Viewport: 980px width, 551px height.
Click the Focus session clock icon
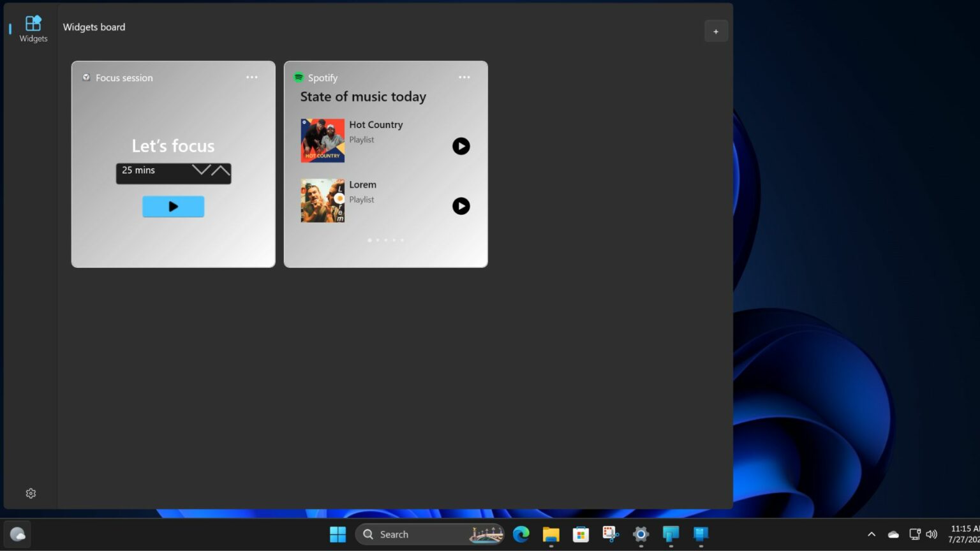click(x=86, y=77)
